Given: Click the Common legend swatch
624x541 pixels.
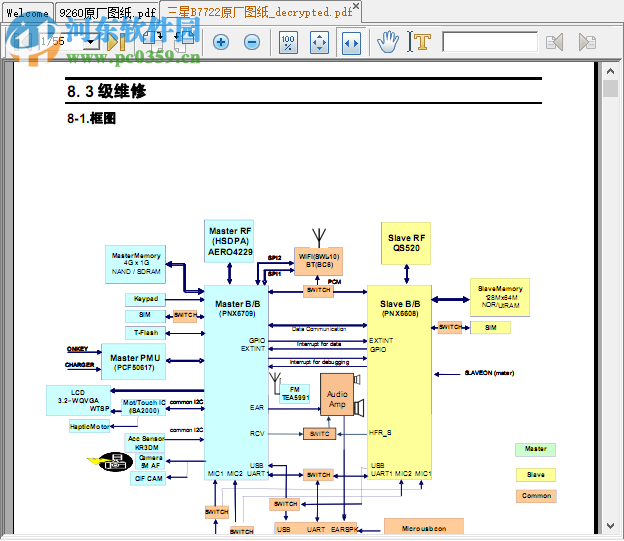Looking at the screenshot, I should [536, 496].
